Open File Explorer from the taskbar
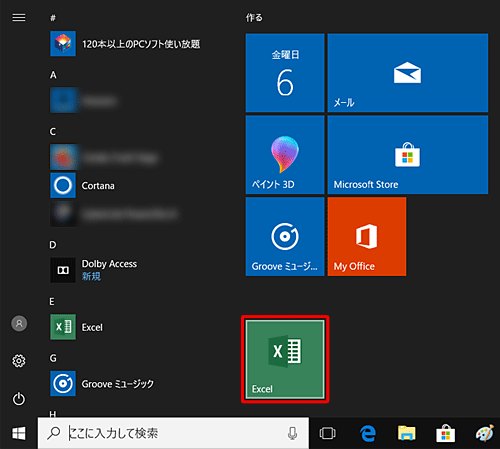Screen dimensions: 500x449 click(407, 433)
